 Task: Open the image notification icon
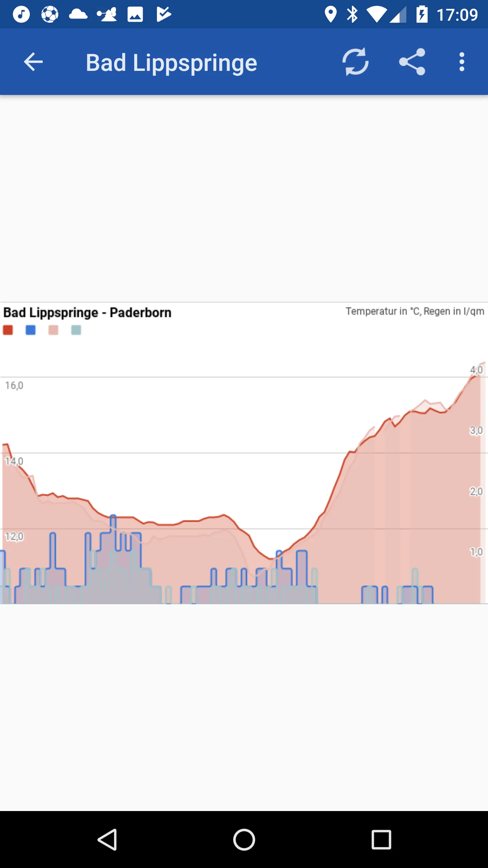(135, 14)
